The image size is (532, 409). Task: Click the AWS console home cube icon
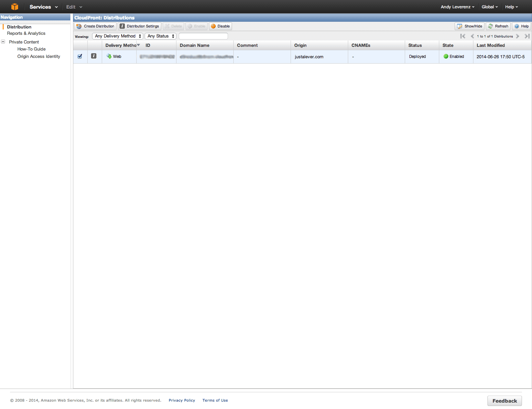(14, 7)
